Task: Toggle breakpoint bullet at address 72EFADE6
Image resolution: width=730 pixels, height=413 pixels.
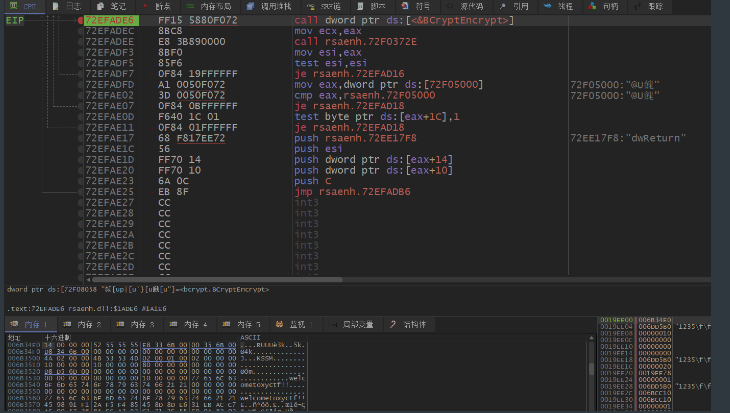Action: click(x=81, y=20)
